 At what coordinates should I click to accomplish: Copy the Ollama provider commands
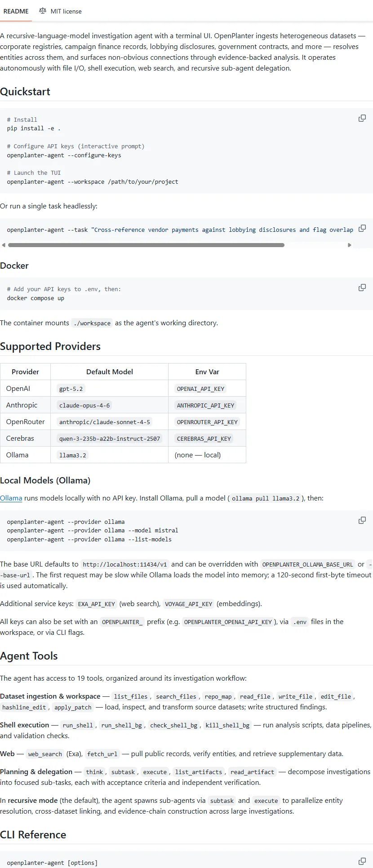tap(362, 520)
